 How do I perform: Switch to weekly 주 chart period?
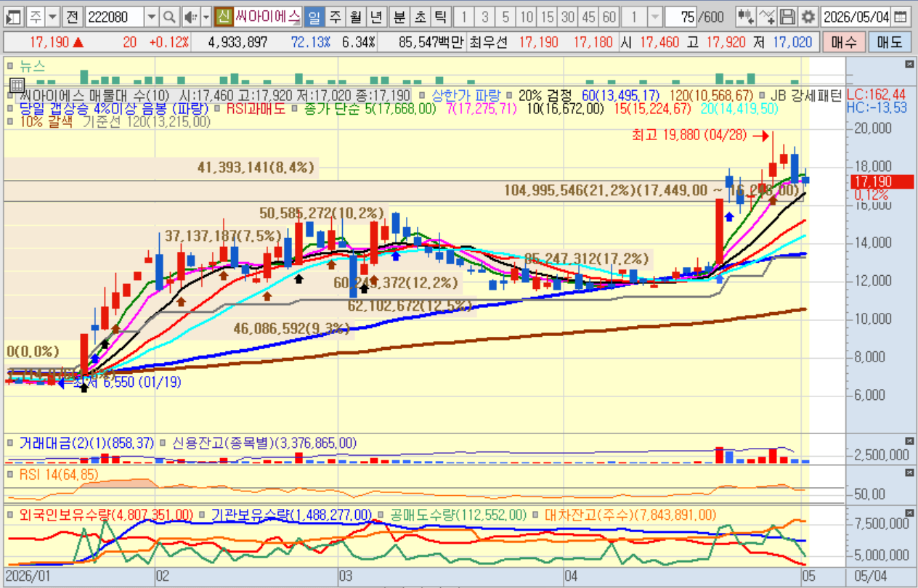click(335, 16)
